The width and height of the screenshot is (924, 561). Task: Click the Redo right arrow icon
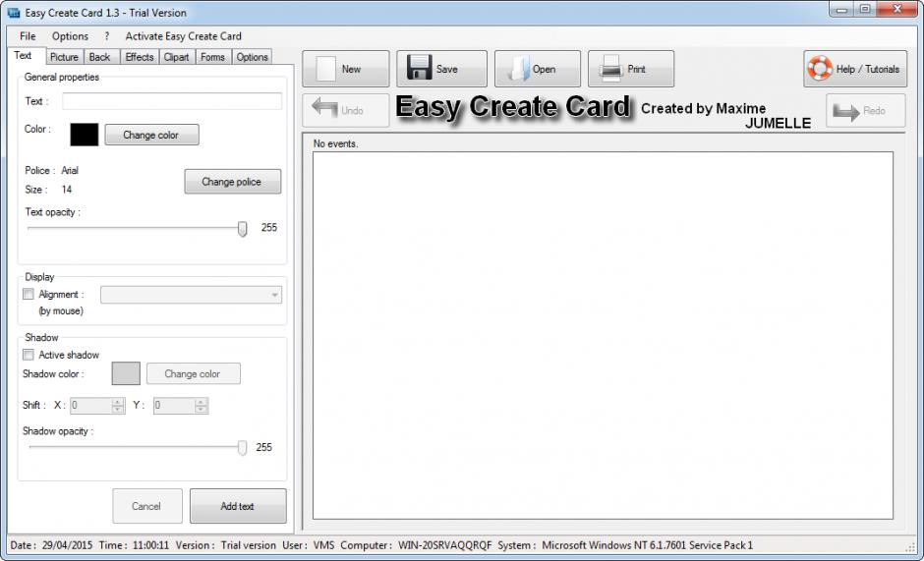coord(846,111)
